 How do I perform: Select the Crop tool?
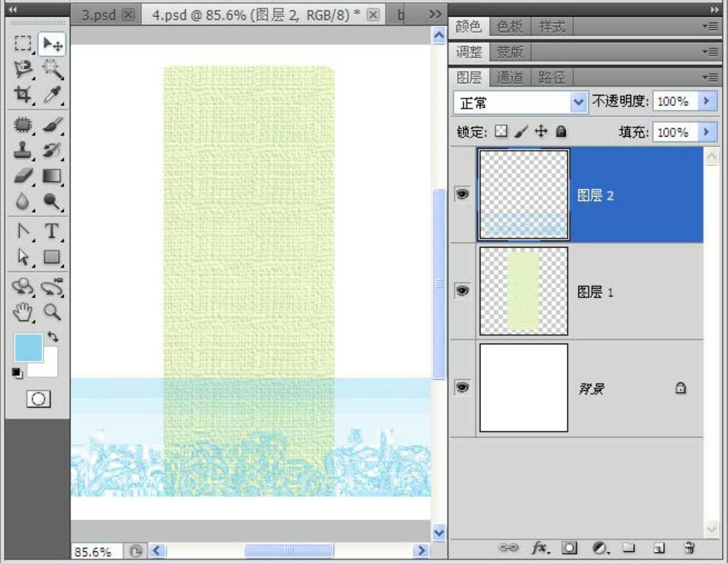pyautogui.click(x=23, y=94)
